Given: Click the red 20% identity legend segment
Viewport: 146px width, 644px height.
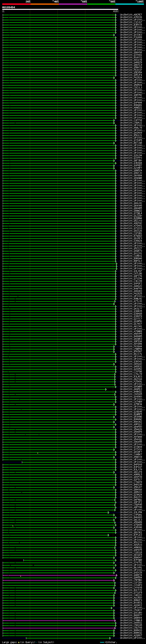Looking at the screenshot, I should coord(16,4).
